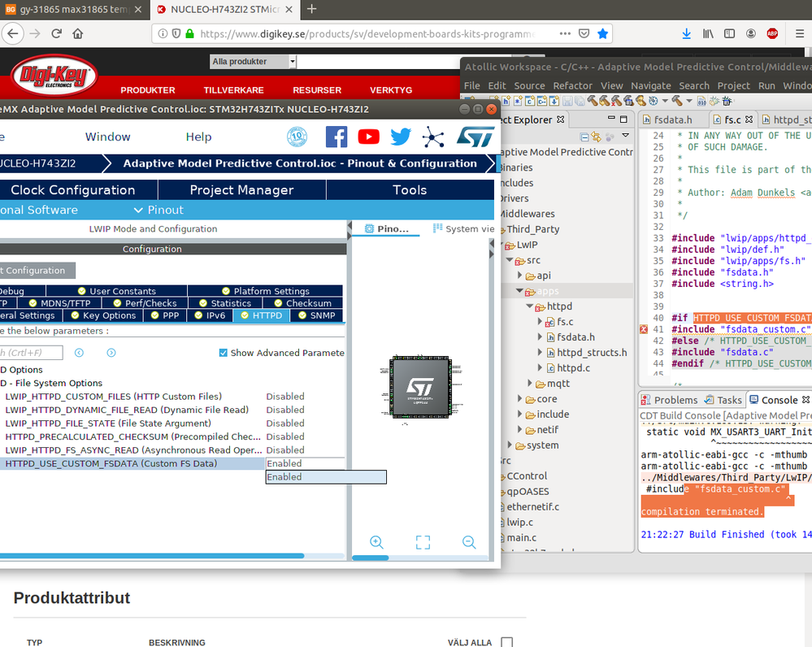Collapse the src folder in Project Explorer
This screenshot has width=812, height=647.
pyautogui.click(x=510, y=260)
